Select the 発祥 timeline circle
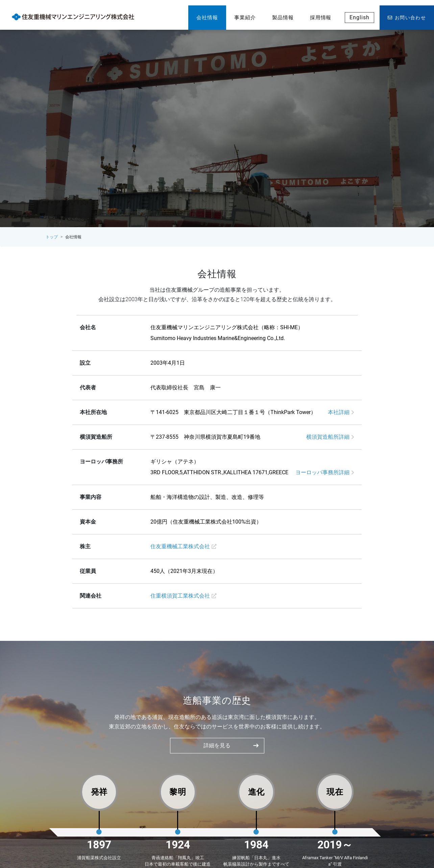 (x=99, y=792)
